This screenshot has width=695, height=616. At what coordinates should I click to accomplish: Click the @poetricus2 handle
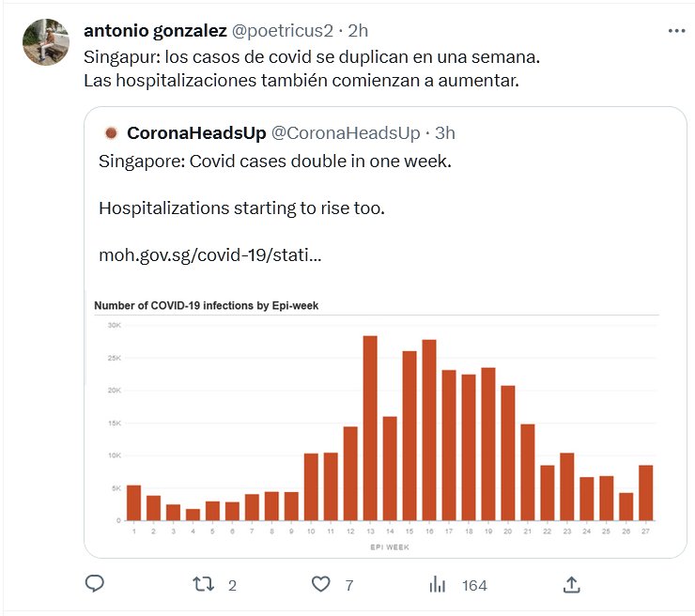click(282, 31)
